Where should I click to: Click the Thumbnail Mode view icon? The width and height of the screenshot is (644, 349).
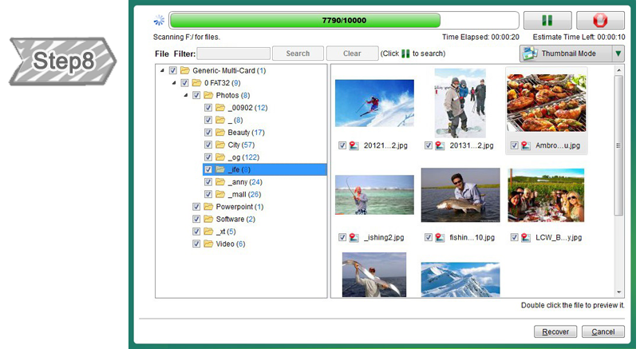531,54
